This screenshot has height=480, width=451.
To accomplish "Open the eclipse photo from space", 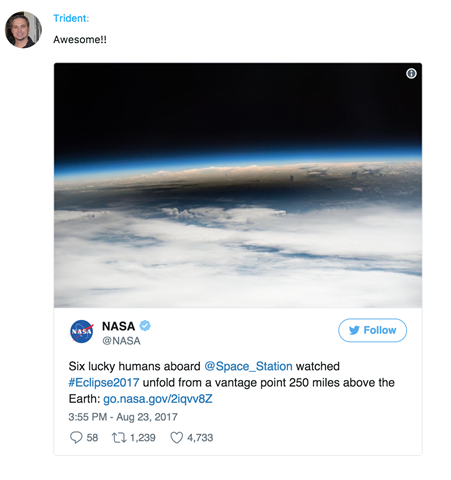I will point(238,185).
